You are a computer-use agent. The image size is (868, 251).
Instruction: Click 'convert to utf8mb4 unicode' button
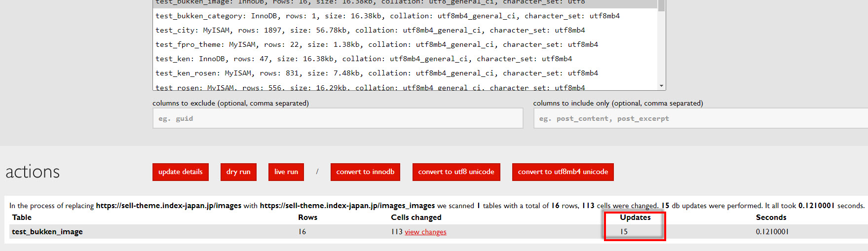(x=563, y=172)
